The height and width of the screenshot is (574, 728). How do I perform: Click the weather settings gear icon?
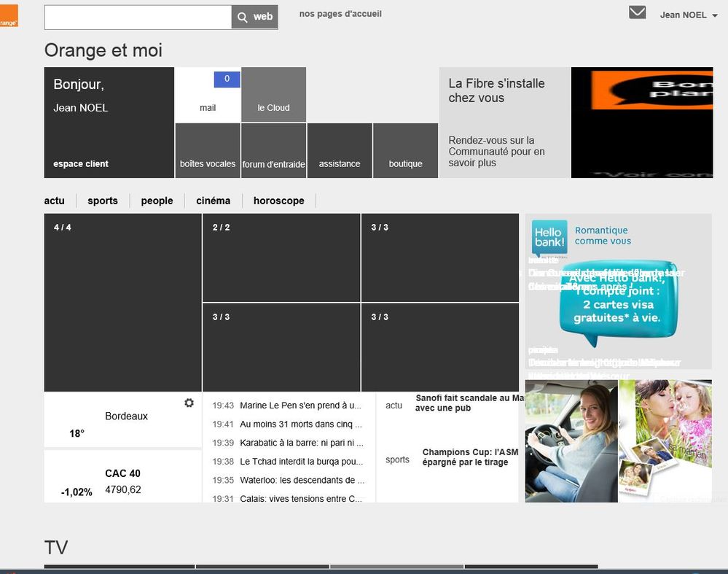click(189, 403)
